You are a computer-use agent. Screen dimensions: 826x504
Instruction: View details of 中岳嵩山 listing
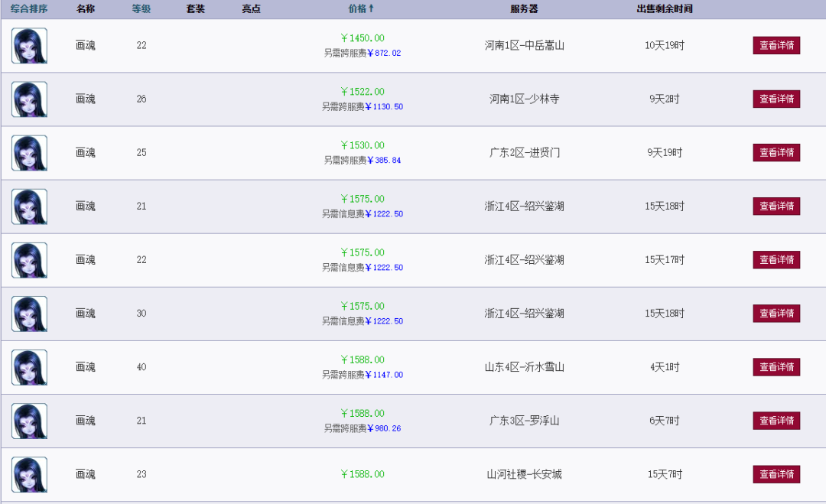point(776,45)
